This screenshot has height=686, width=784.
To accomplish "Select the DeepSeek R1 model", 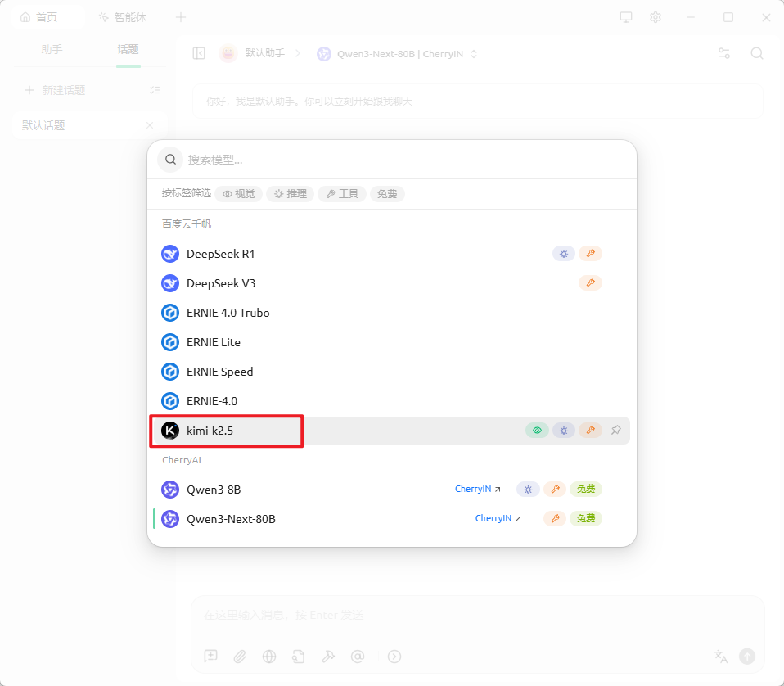I will (221, 254).
